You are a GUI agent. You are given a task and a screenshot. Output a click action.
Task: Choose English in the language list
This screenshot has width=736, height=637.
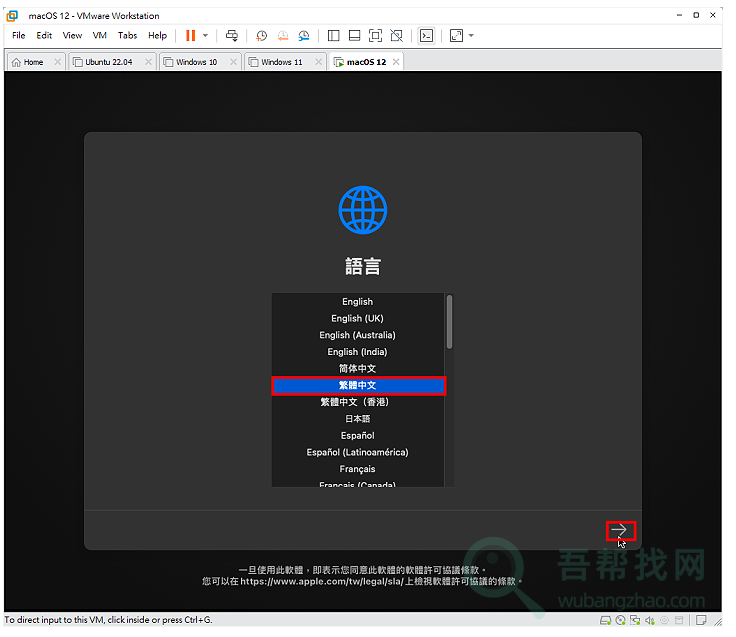coord(358,302)
